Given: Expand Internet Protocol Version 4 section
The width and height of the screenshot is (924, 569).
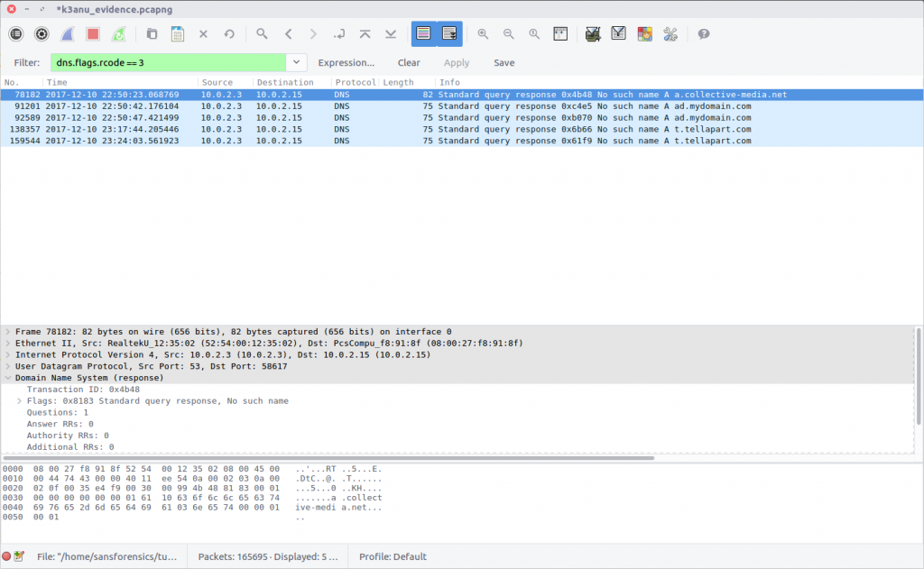Looking at the screenshot, I should pyautogui.click(x=7, y=354).
